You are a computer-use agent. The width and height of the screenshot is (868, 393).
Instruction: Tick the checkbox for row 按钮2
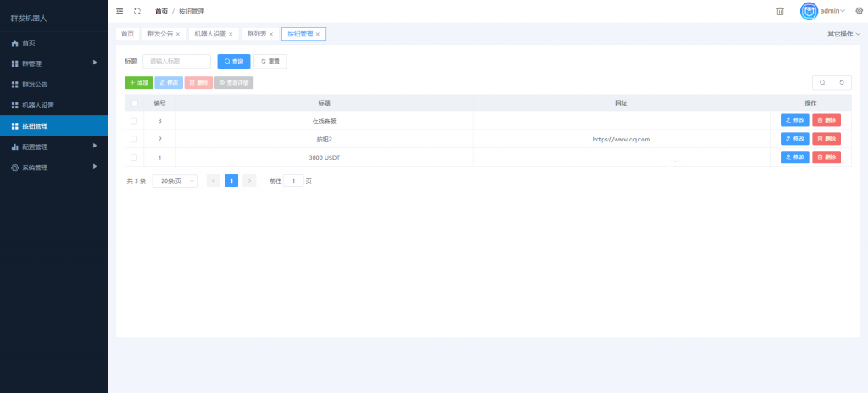[134, 139]
